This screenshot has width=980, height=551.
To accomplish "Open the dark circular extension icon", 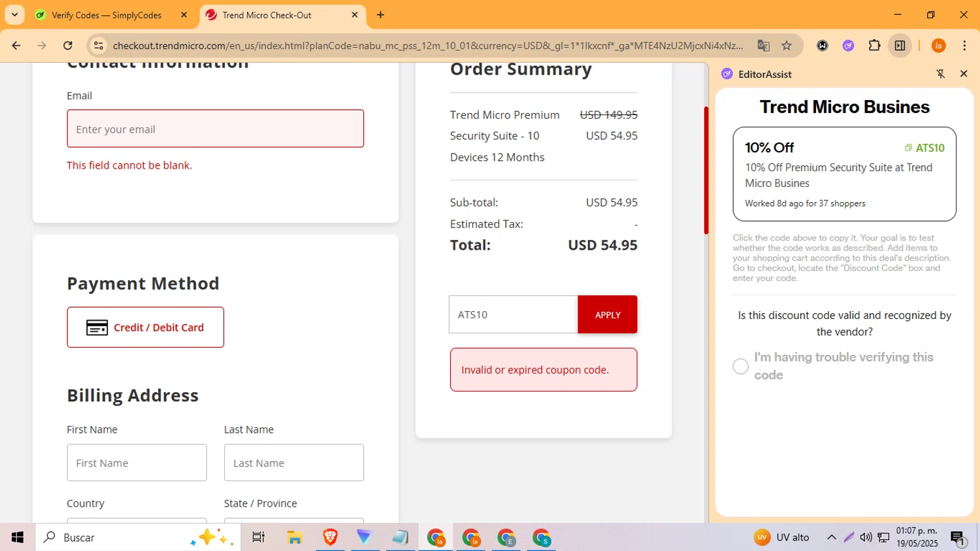I will click(823, 46).
